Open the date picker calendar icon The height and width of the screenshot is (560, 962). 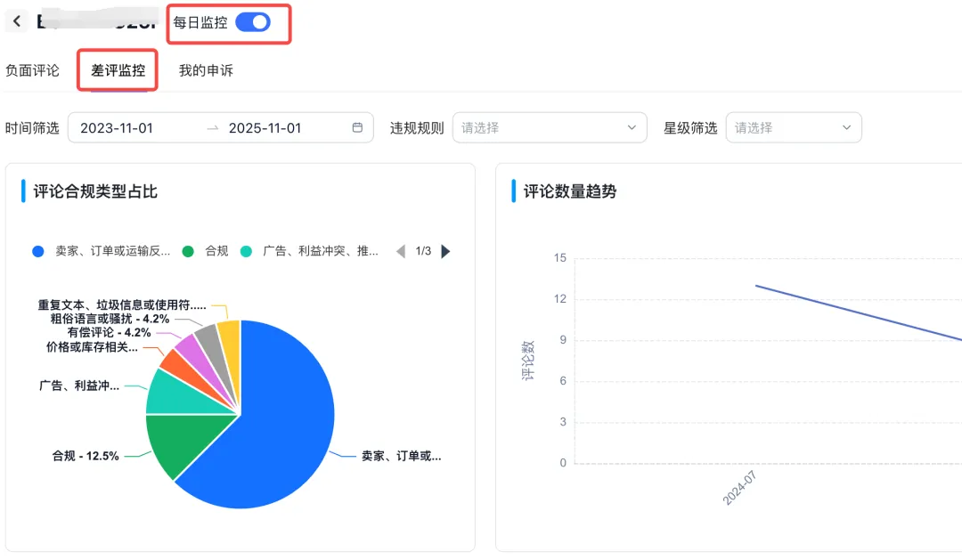tap(358, 127)
